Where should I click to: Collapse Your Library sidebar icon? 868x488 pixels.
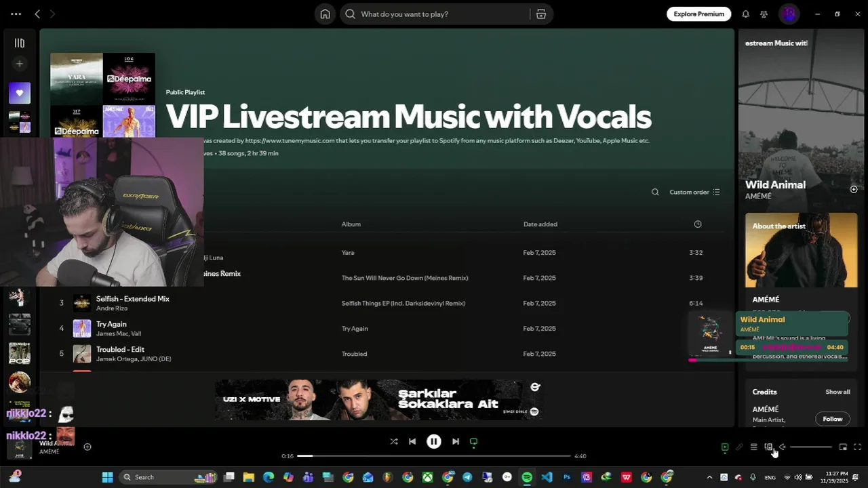20,43
